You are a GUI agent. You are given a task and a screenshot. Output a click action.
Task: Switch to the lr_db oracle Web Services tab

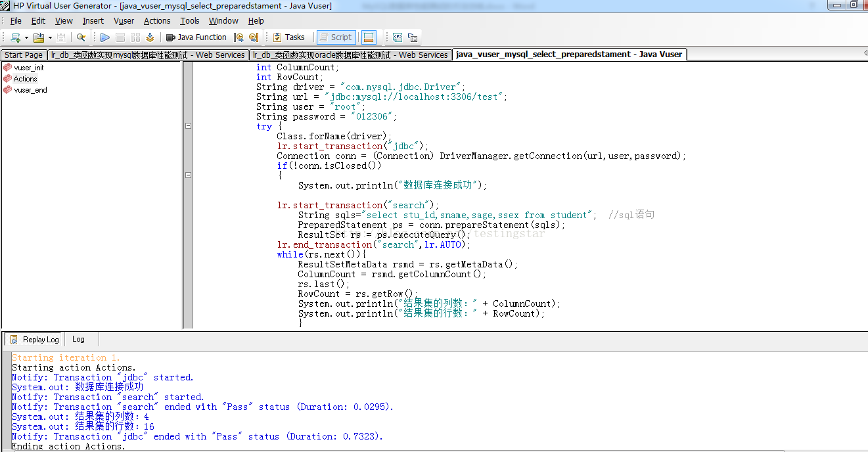pyautogui.click(x=350, y=55)
